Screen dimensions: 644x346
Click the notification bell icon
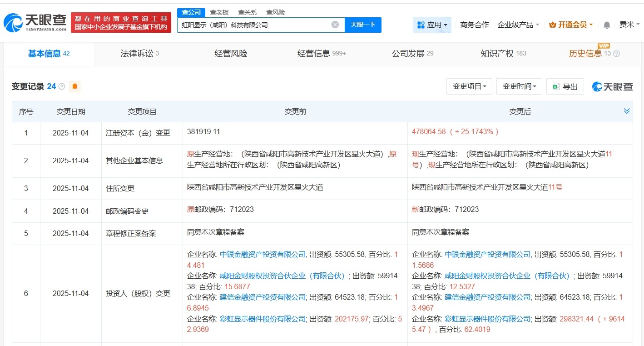606,25
